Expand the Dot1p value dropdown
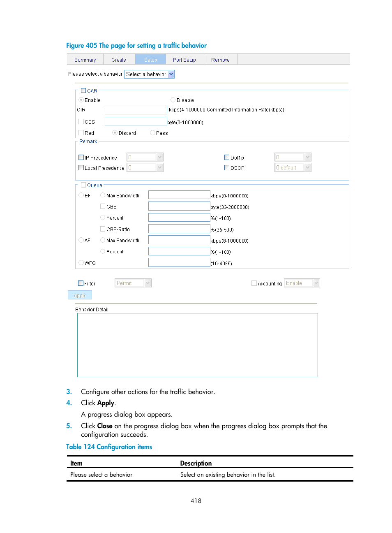392x533 pixels. (x=293, y=157)
